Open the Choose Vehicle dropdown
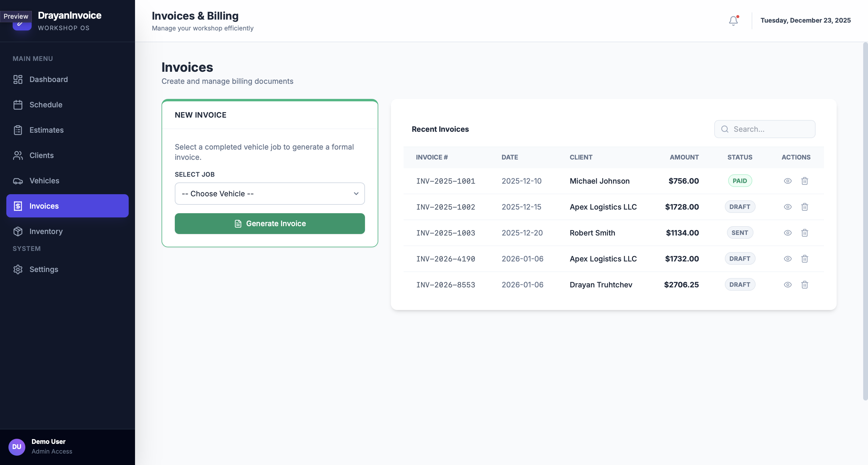 [x=269, y=194]
